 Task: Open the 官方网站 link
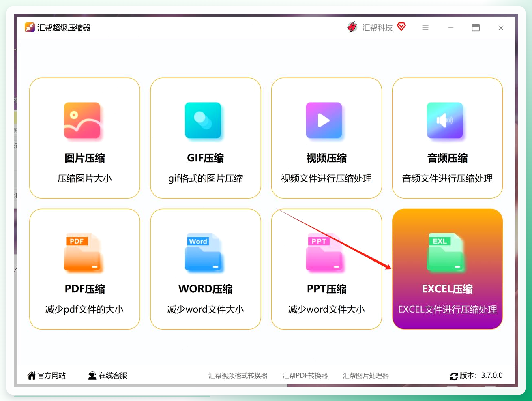click(x=51, y=376)
